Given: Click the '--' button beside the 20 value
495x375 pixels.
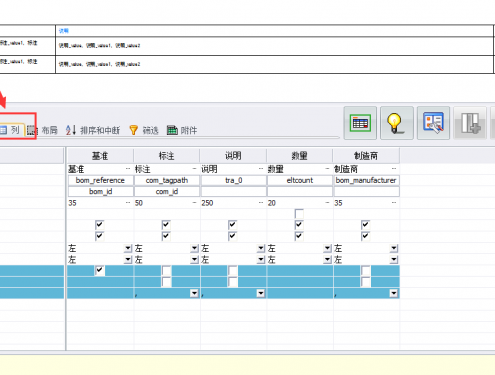Looking at the screenshot, I should (x=327, y=203).
